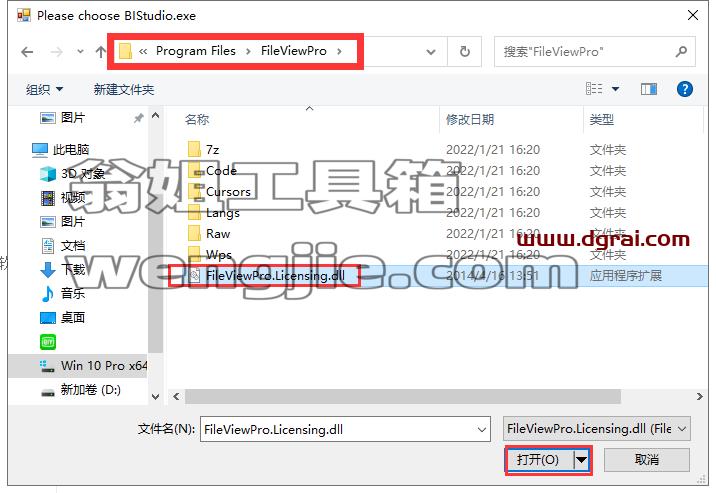
Task: Select 图片 under 此电脑
Action: point(63,221)
